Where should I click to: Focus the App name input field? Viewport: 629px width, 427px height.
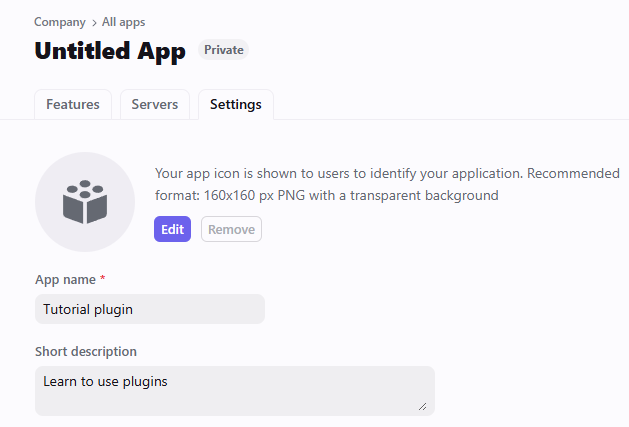pos(150,309)
